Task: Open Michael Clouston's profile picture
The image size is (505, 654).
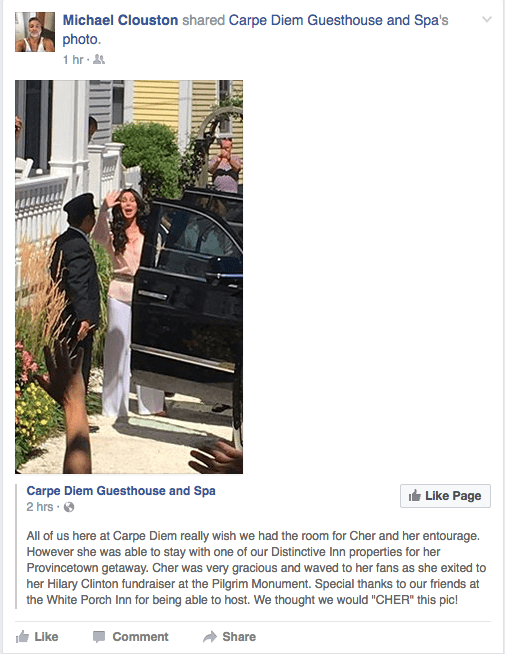Action: [x=35, y=32]
